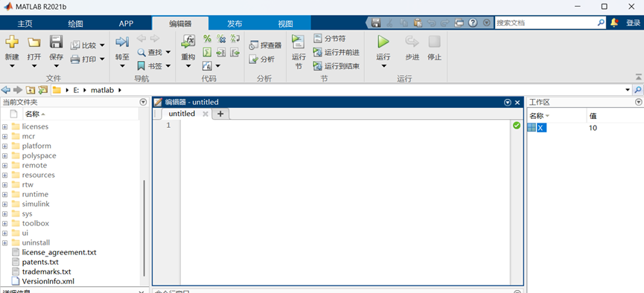This screenshot has width=644, height=293.
Task: Click the Section Break (分节符) button
Action: [329, 39]
